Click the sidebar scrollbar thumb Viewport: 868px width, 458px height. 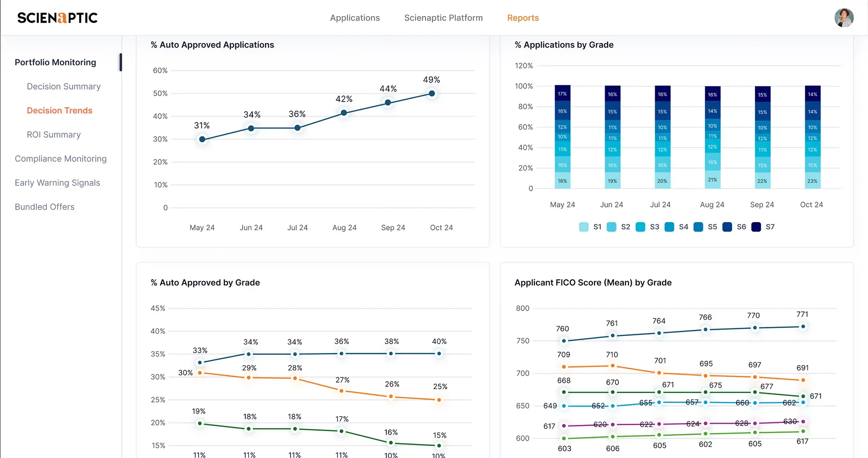121,62
